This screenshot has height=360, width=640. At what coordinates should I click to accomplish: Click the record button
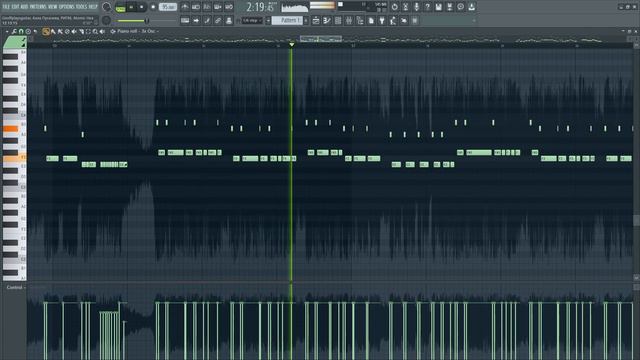tap(153, 7)
